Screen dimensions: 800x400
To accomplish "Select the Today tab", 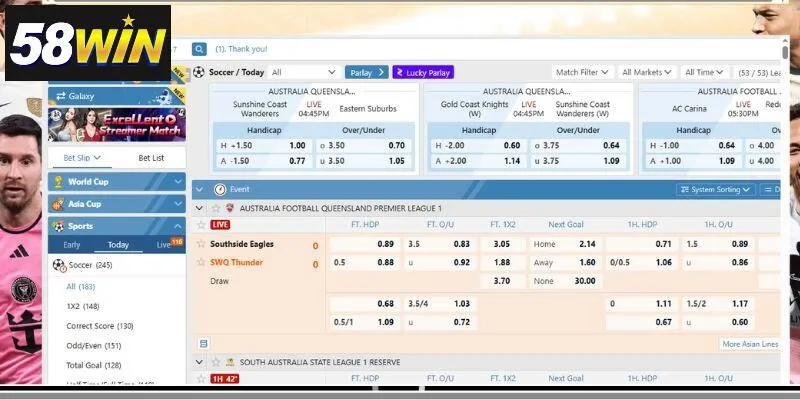I will pyautogui.click(x=118, y=245).
